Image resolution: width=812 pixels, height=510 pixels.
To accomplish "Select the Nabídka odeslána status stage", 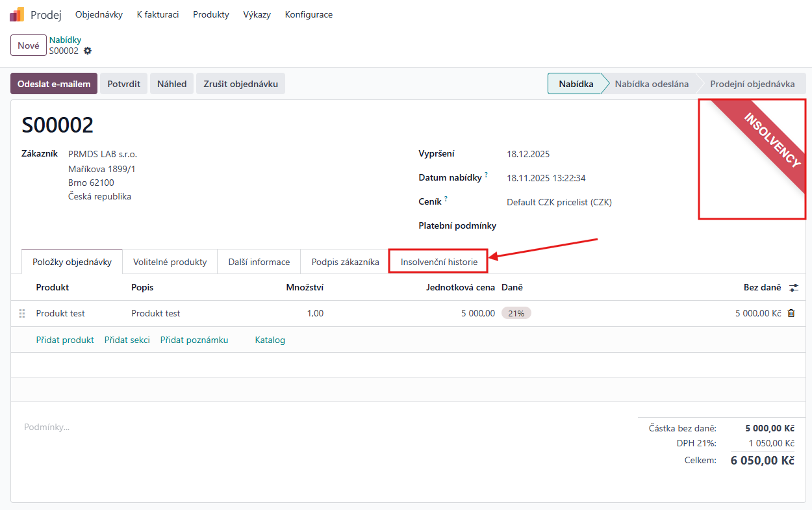I will (x=651, y=84).
